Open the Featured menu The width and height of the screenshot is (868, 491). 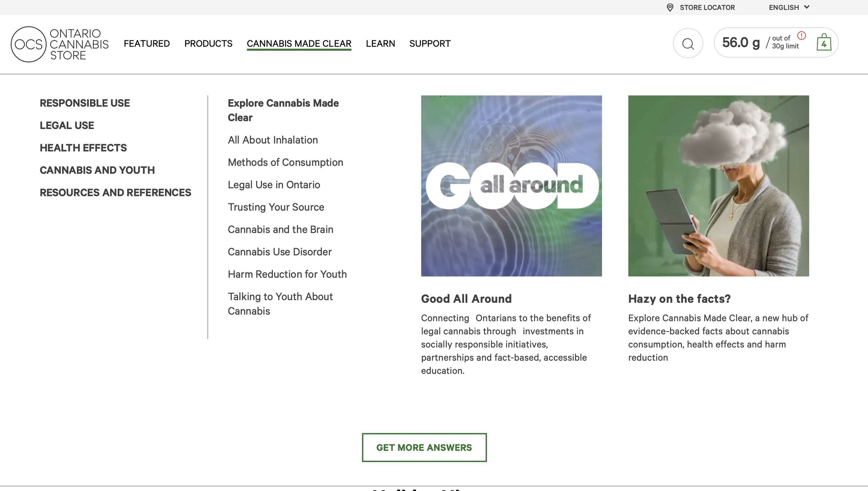[x=147, y=43]
